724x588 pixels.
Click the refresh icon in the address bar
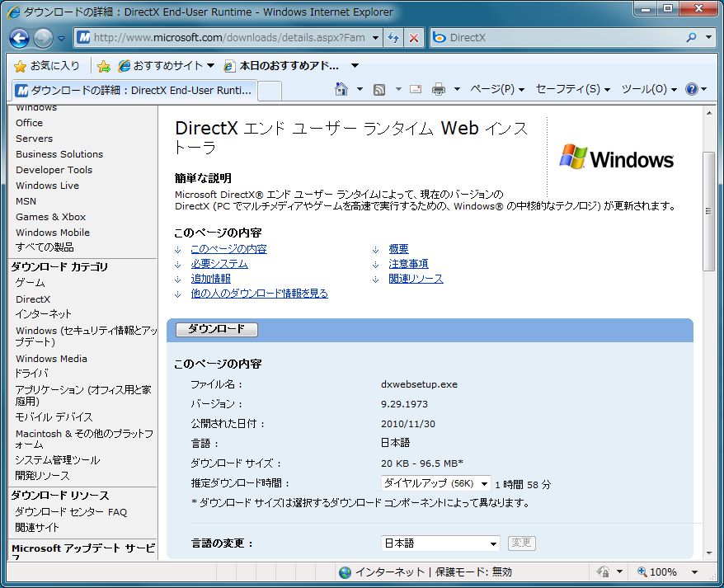click(x=393, y=38)
